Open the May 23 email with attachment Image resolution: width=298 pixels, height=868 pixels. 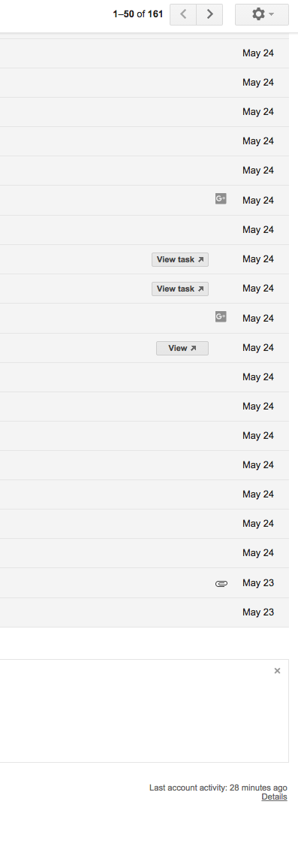(x=144, y=583)
